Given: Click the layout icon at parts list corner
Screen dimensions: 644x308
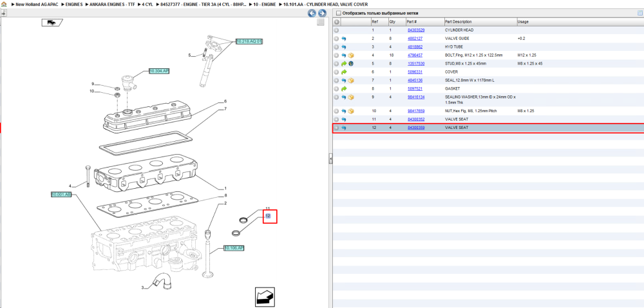Looking at the screenshot, I should tap(639, 13).
